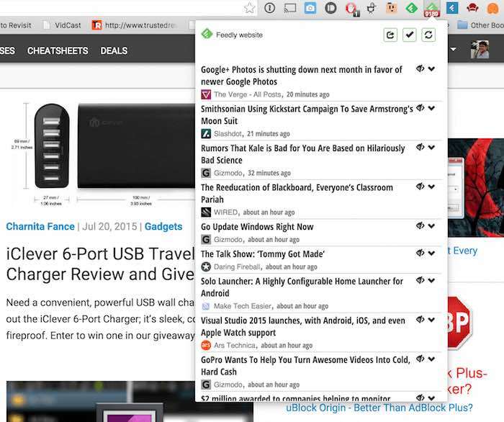Open the Feedly website link

pos(239,35)
